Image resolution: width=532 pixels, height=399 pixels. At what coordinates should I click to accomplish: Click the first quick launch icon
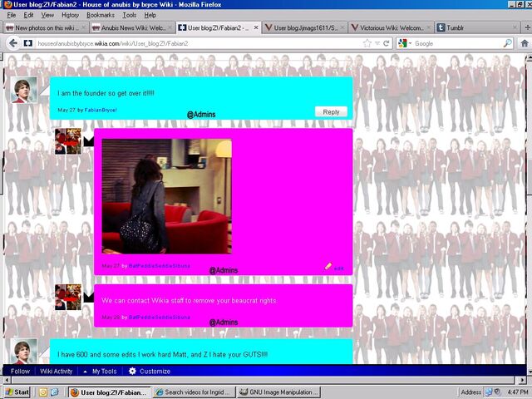tap(42, 392)
